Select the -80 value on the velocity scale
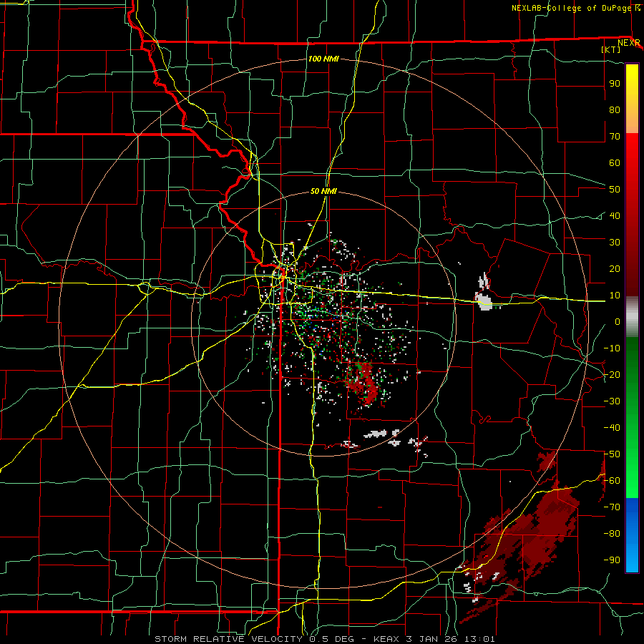Screen dimensions: 644x644 (x=612, y=534)
